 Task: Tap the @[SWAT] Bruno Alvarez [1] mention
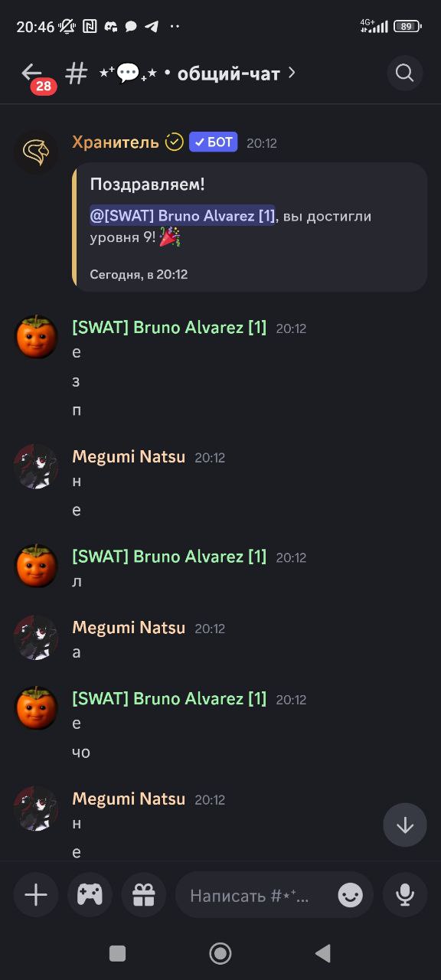pyautogui.click(x=182, y=216)
